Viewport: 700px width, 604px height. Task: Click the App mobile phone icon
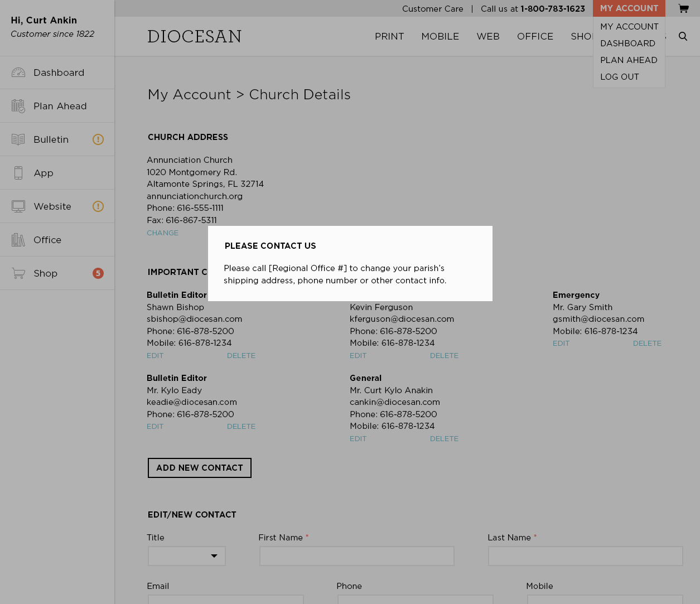(18, 173)
